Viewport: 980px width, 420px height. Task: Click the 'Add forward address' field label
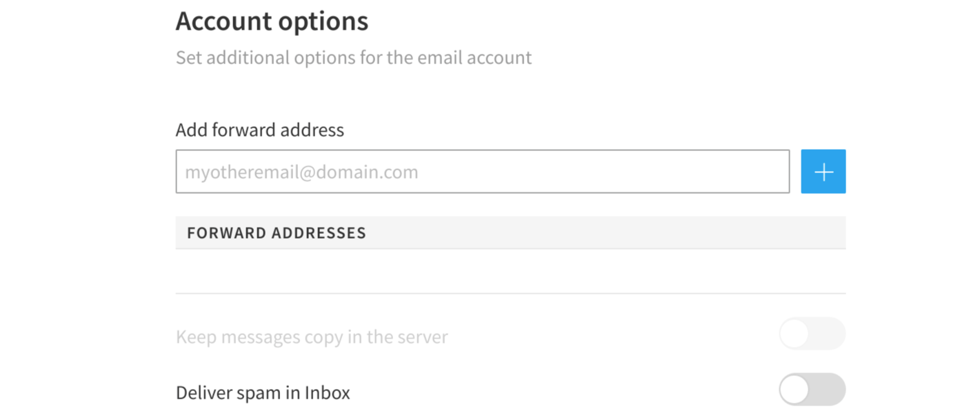click(259, 130)
